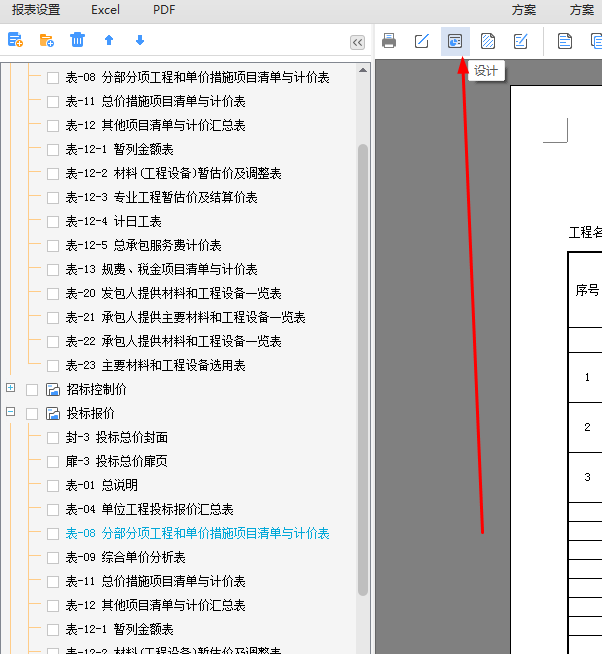Click the tree panel vertical scrollbar thumb

tap(363, 370)
